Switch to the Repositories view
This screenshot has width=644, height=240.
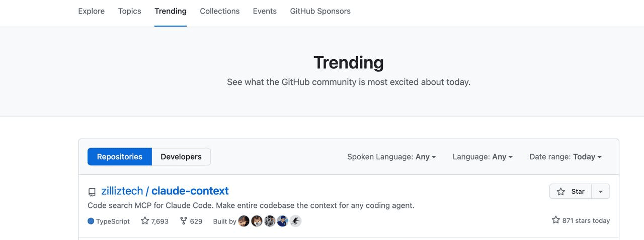(x=120, y=157)
